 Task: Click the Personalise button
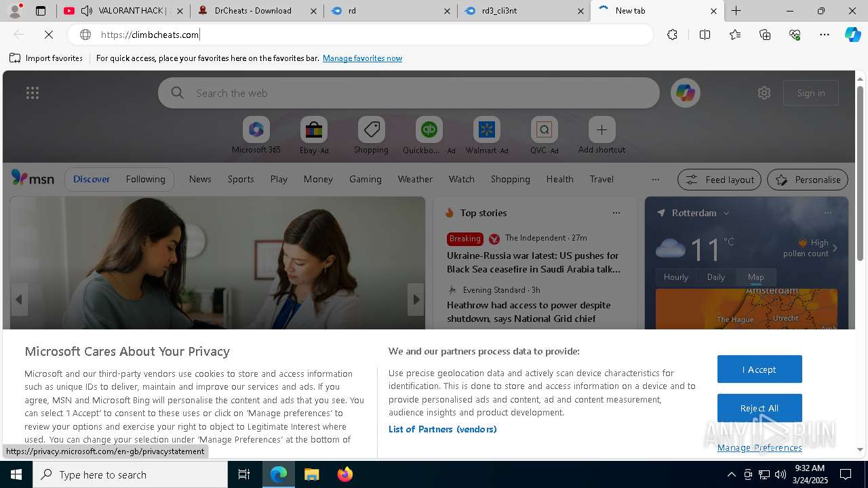click(808, 180)
